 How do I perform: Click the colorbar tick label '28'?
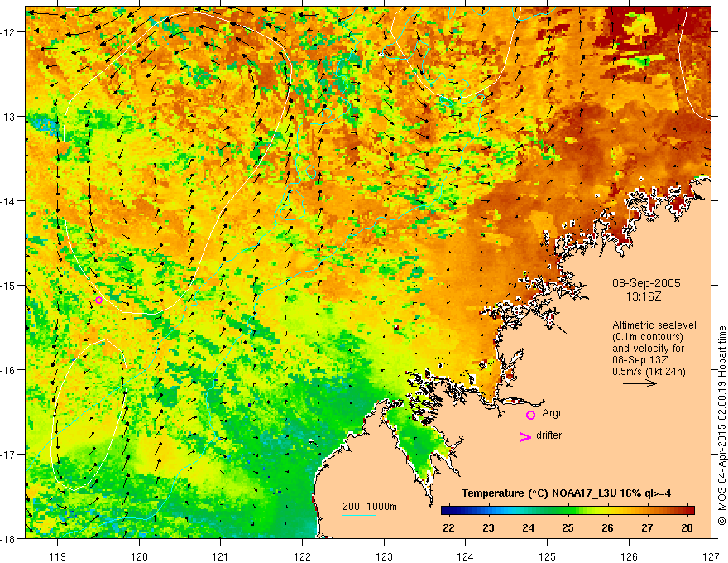[687, 527]
